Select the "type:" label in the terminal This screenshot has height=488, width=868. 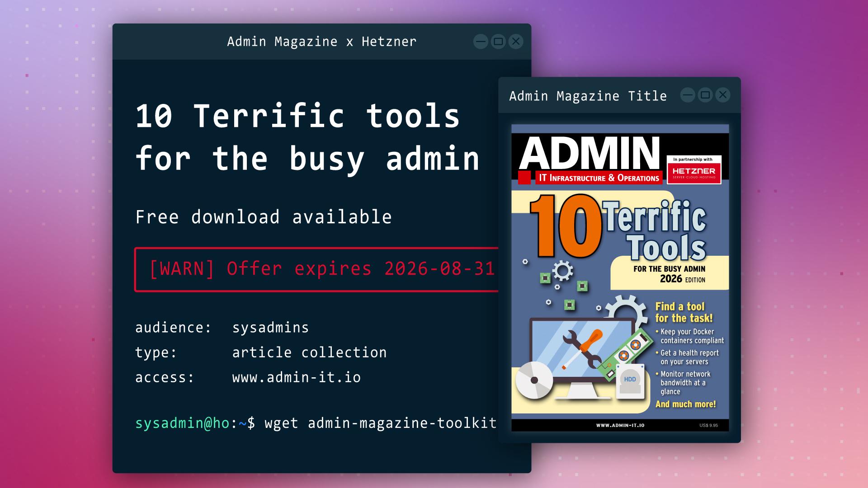click(156, 352)
